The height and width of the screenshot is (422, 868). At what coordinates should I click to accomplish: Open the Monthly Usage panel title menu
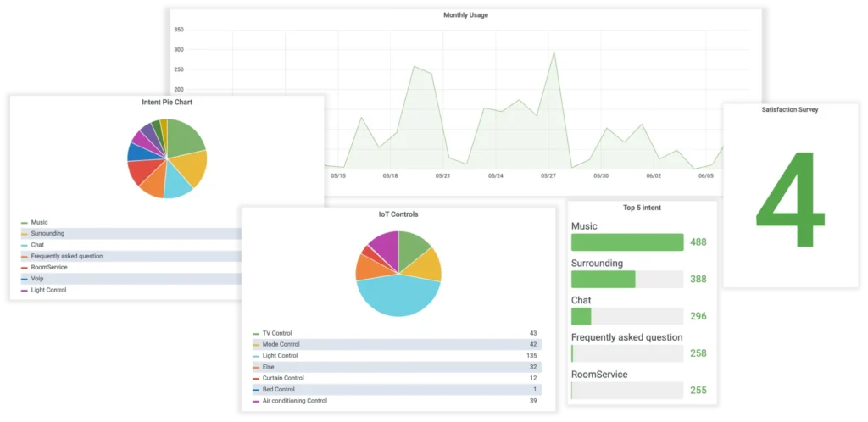click(x=465, y=15)
